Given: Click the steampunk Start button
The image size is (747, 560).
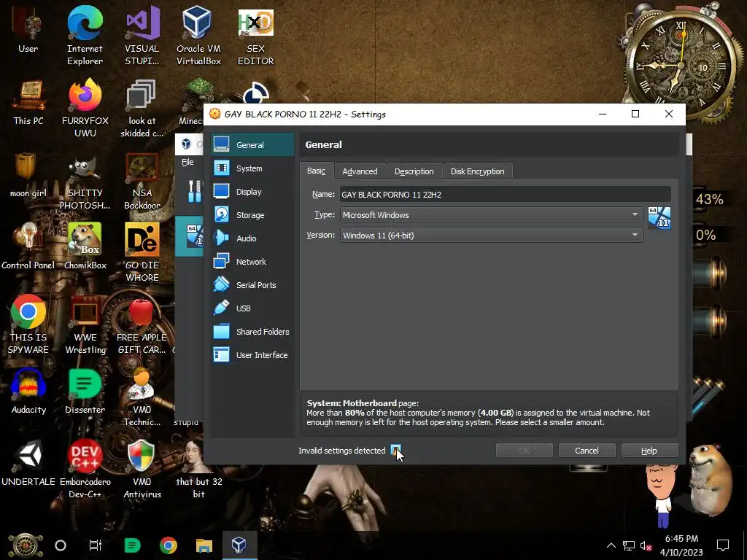Looking at the screenshot, I should (x=26, y=545).
